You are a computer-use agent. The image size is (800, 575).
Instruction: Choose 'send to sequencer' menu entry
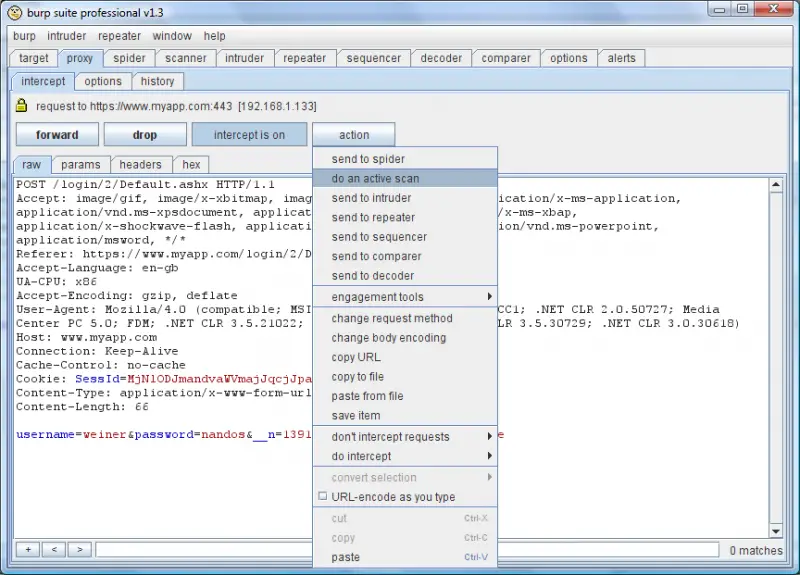click(405, 236)
